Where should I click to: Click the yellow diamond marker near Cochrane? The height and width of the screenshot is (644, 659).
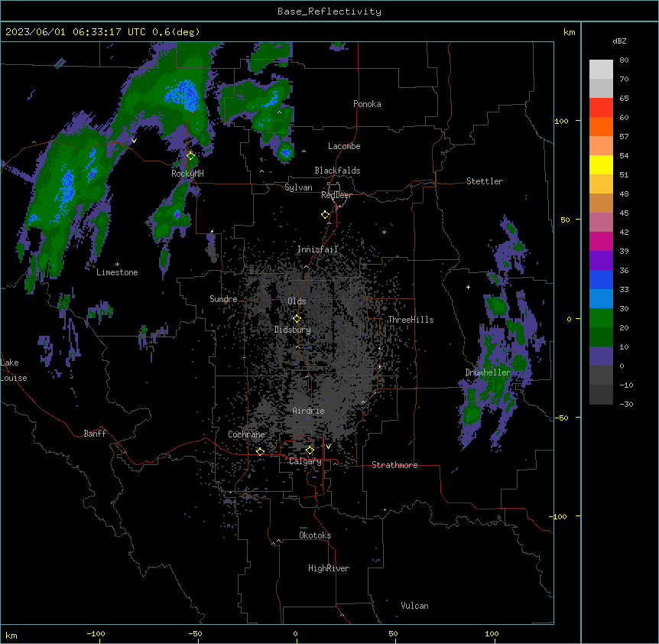pyautogui.click(x=260, y=451)
